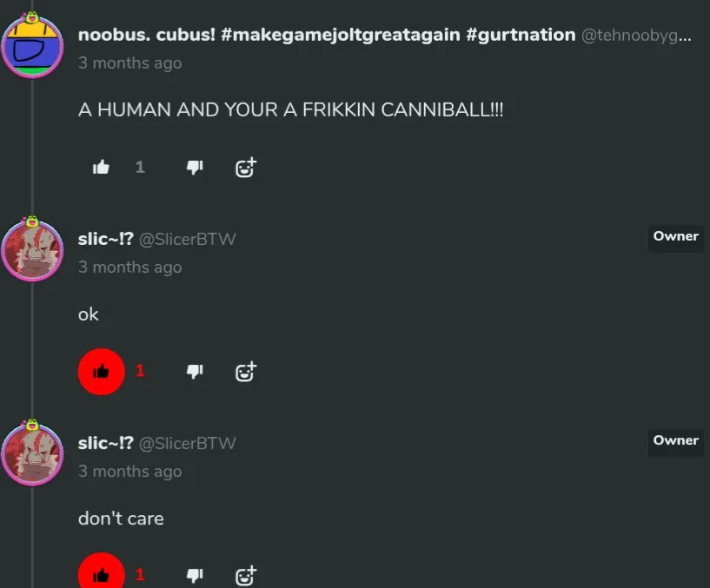Click like count next to CANNIBALL comment thumbs up
Screen dimensions: 710x588
[x=140, y=168]
